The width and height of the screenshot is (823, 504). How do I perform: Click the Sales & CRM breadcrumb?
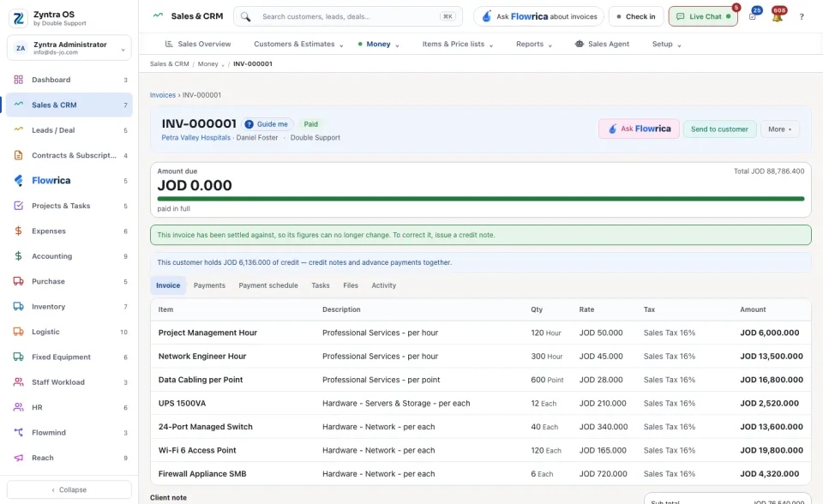[170, 64]
